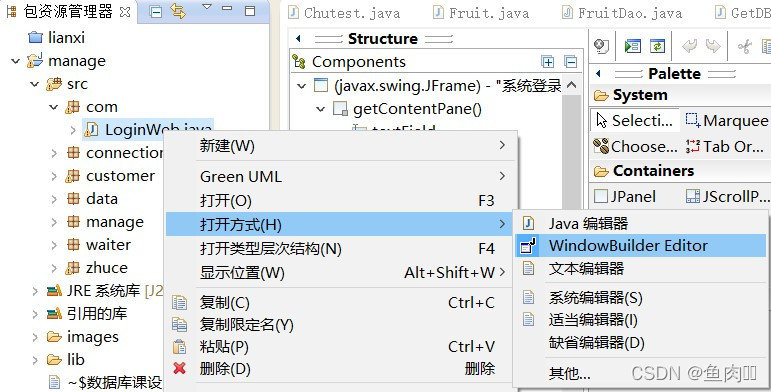Click expand all icon in Components panel
The width and height of the screenshot is (771, 392).
(547, 62)
